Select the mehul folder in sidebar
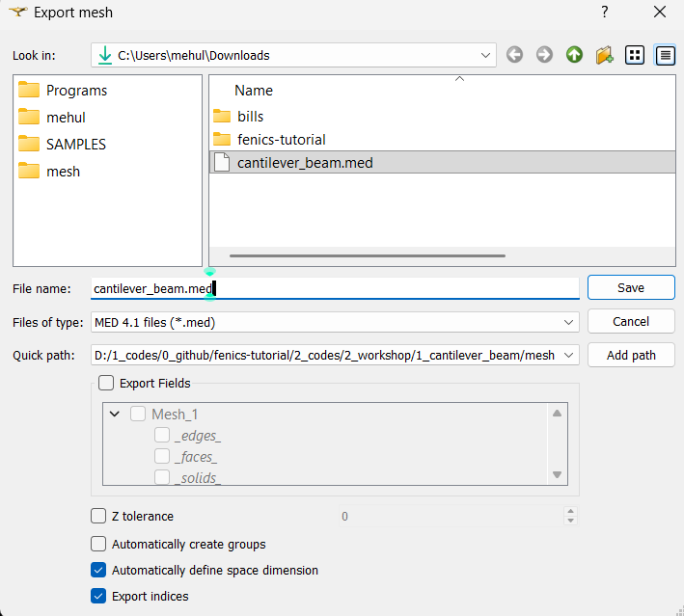 [52, 118]
